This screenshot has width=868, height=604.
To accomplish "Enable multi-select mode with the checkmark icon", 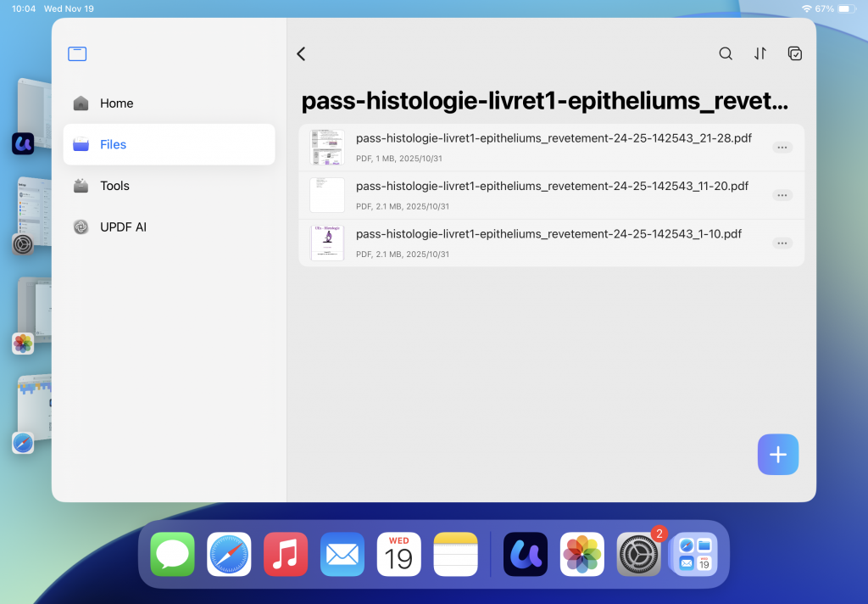I will click(795, 53).
